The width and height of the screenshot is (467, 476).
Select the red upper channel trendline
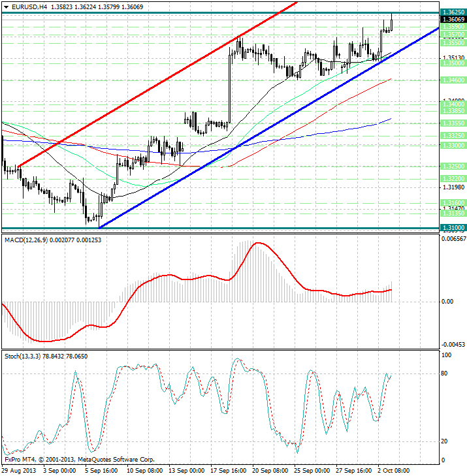tap(158, 85)
